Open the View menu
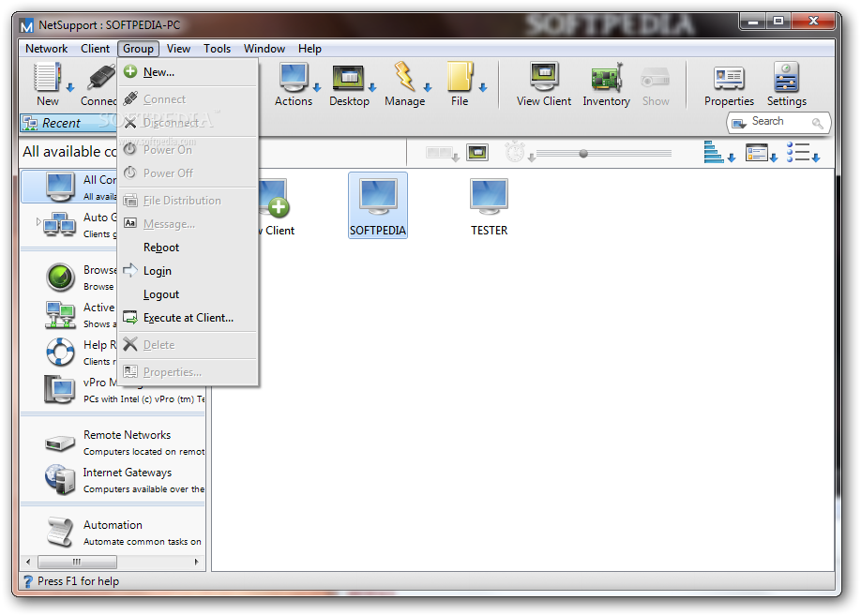This screenshot has width=861, height=616. point(178,49)
